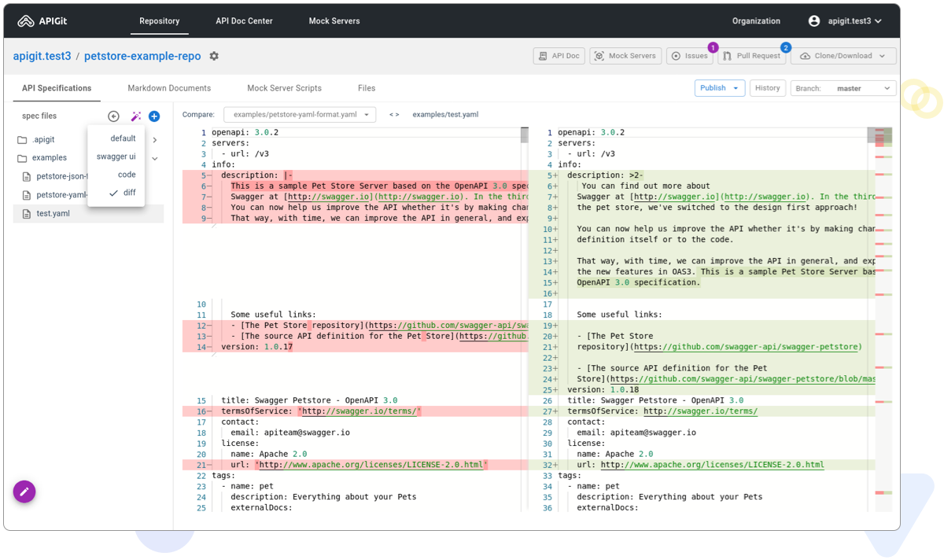Go to API Doc Center
The image size is (944, 560).
coord(244,21)
